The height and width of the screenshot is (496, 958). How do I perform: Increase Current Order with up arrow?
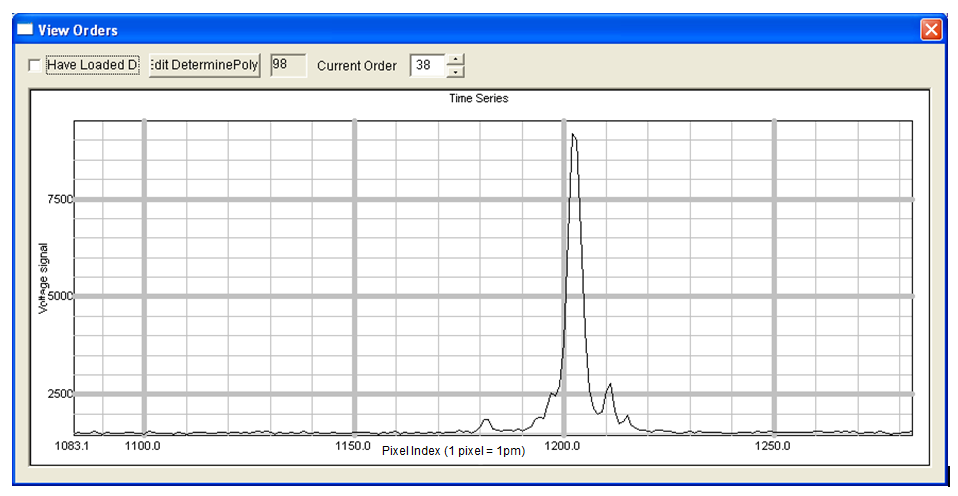(455, 60)
